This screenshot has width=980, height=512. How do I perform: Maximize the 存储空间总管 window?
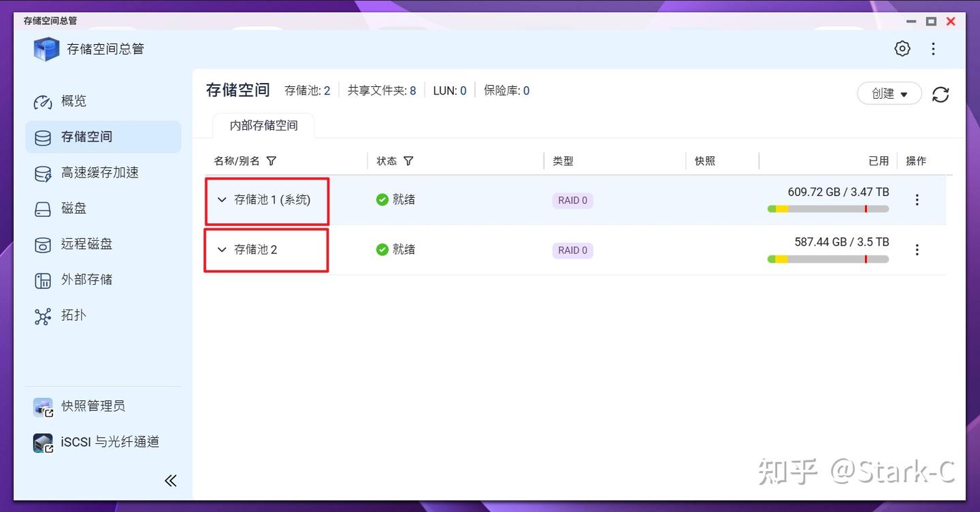coord(931,22)
